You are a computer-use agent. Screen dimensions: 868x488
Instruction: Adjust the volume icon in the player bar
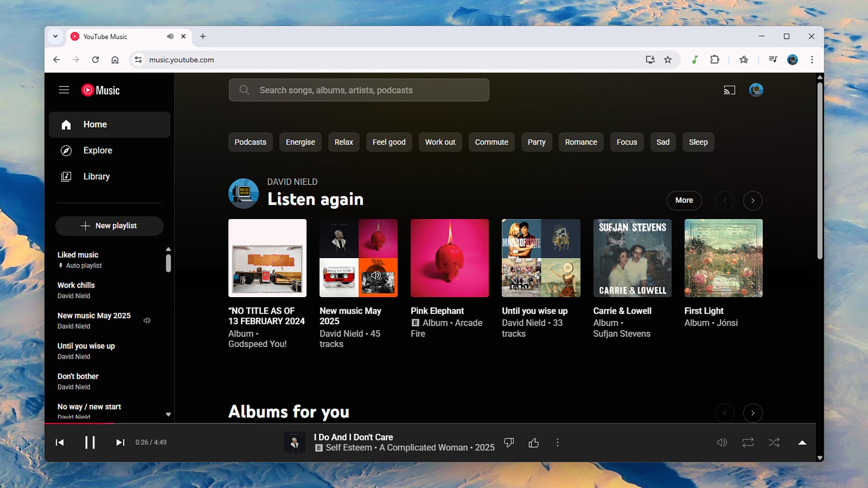click(722, 442)
